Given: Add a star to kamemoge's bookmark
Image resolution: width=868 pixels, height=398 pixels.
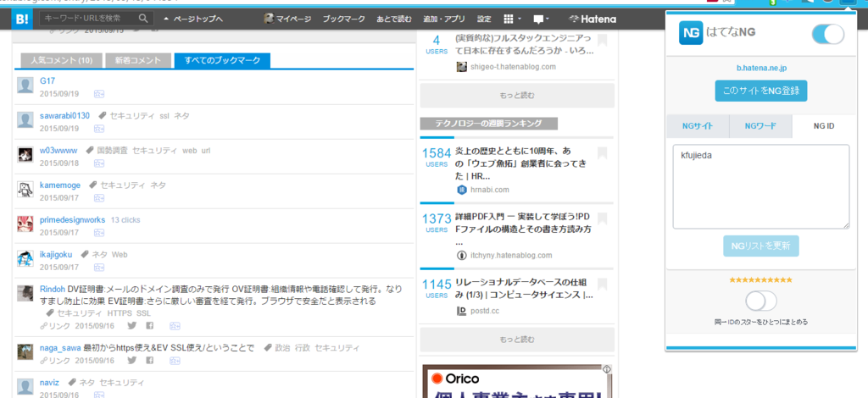Looking at the screenshot, I should [x=99, y=198].
